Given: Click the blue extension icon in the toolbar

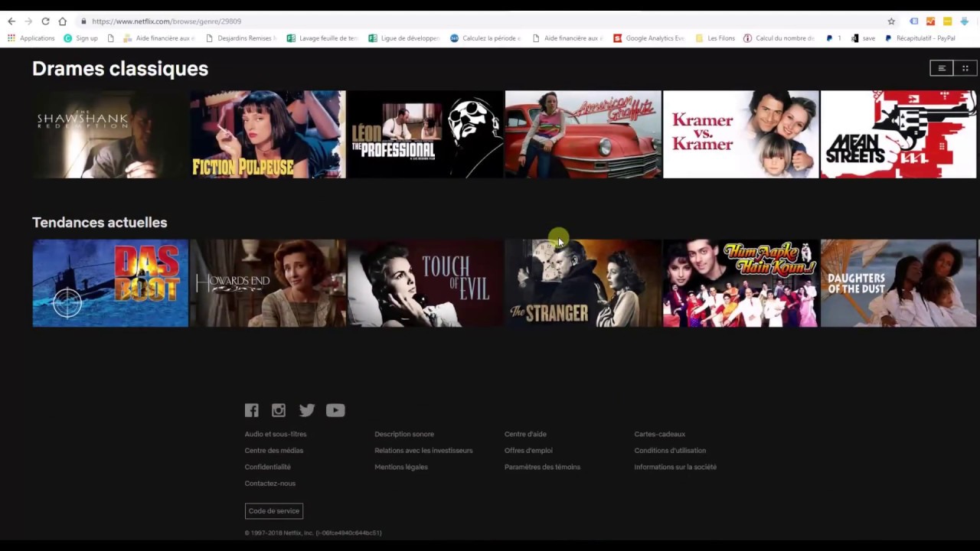Looking at the screenshot, I should point(913,21).
